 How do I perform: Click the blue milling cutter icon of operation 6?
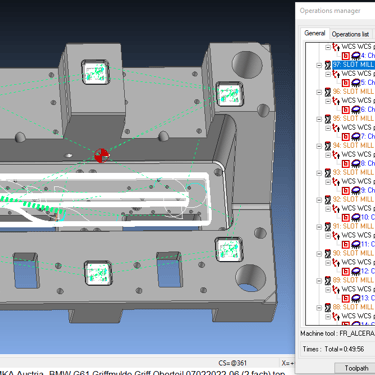356,109
